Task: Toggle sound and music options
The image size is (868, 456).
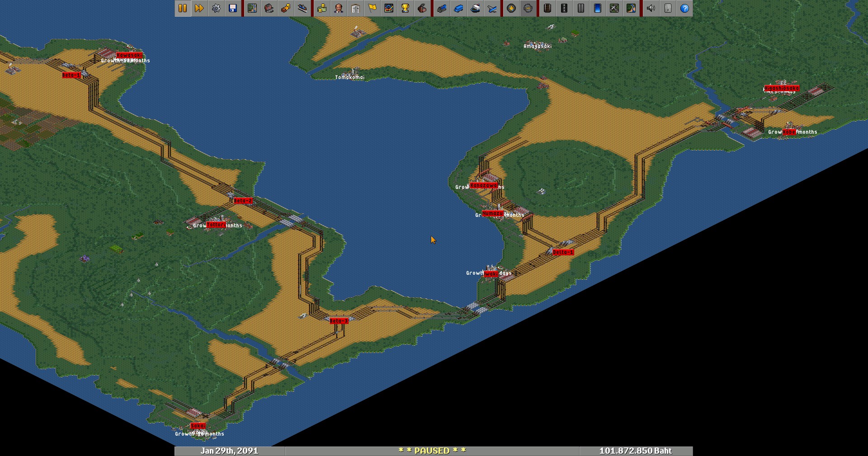Action: coord(651,8)
